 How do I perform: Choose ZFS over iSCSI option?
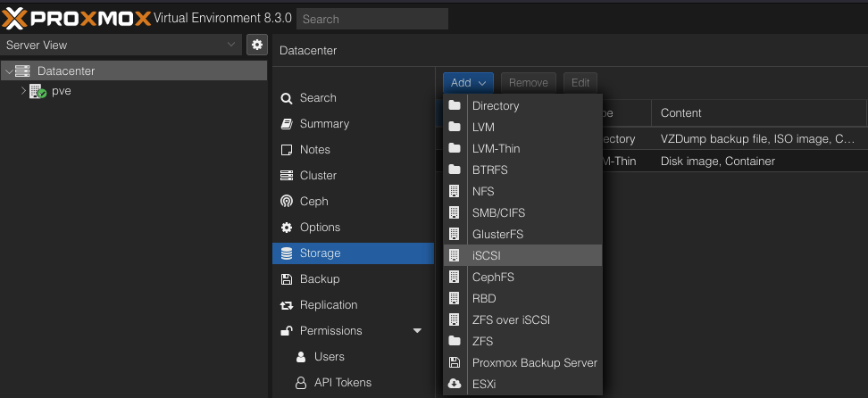(x=522, y=320)
